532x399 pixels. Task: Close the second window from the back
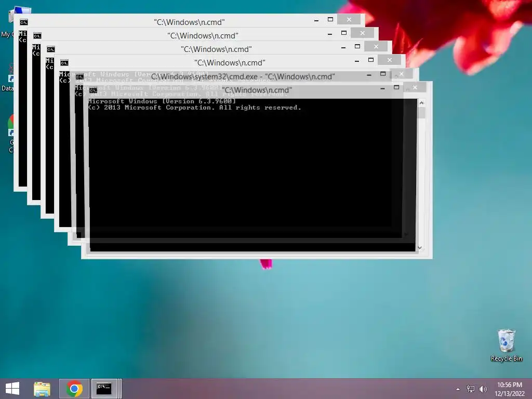pos(362,33)
